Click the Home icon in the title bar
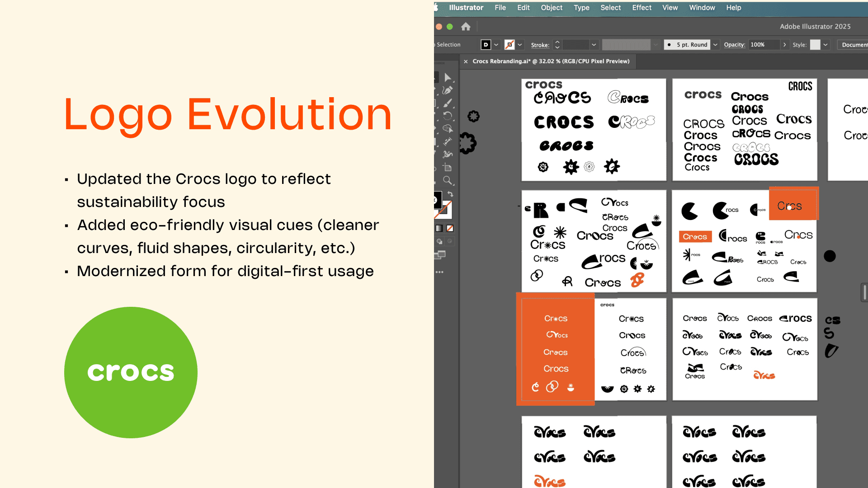This screenshot has width=868, height=488. (466, 27)
